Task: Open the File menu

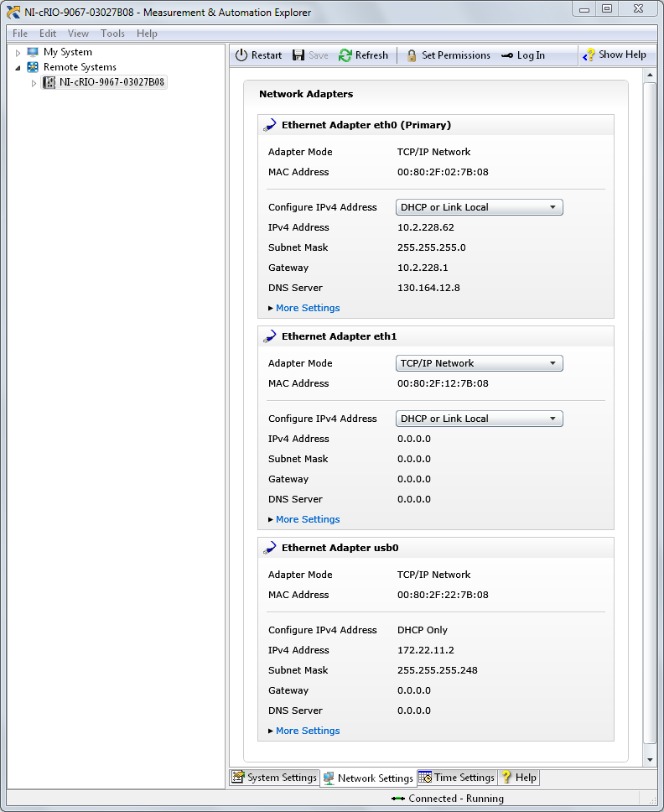Action: click(20, 34)
